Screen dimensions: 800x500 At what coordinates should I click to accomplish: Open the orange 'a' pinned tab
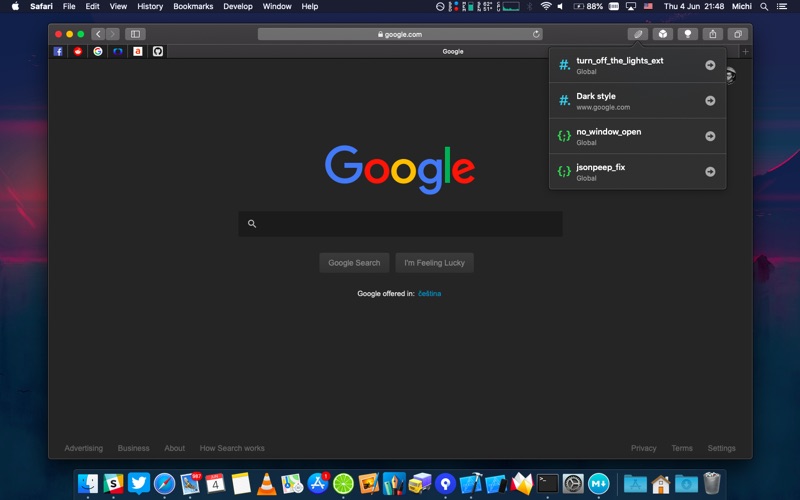[x=138, y=52]
